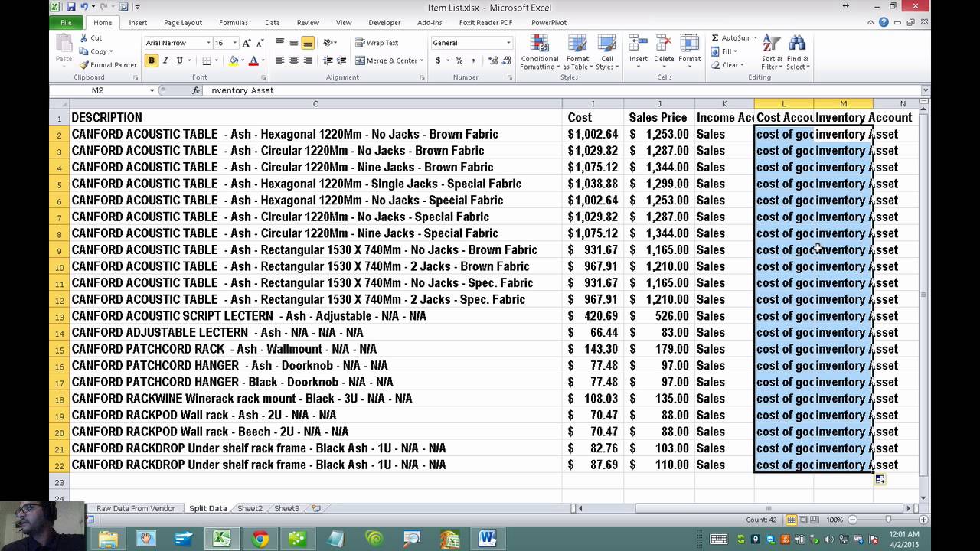Toggle Wrap Text on selected cells
The image size is (980, 551).
377,43
